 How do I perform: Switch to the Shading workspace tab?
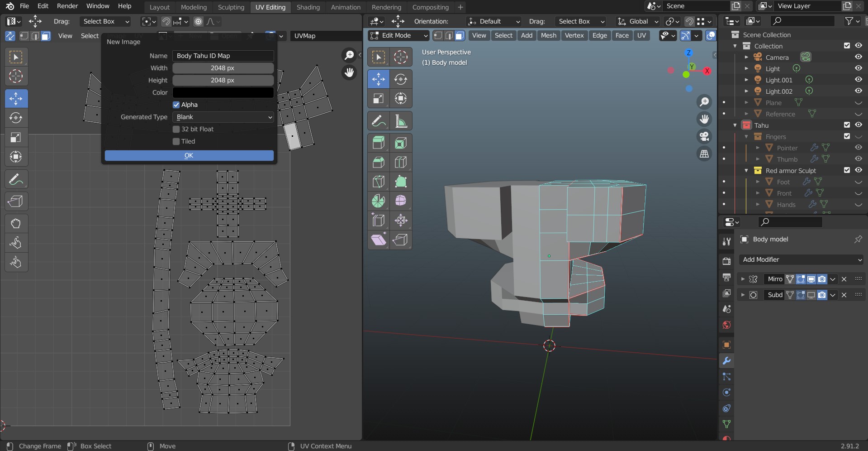[308, 7]
